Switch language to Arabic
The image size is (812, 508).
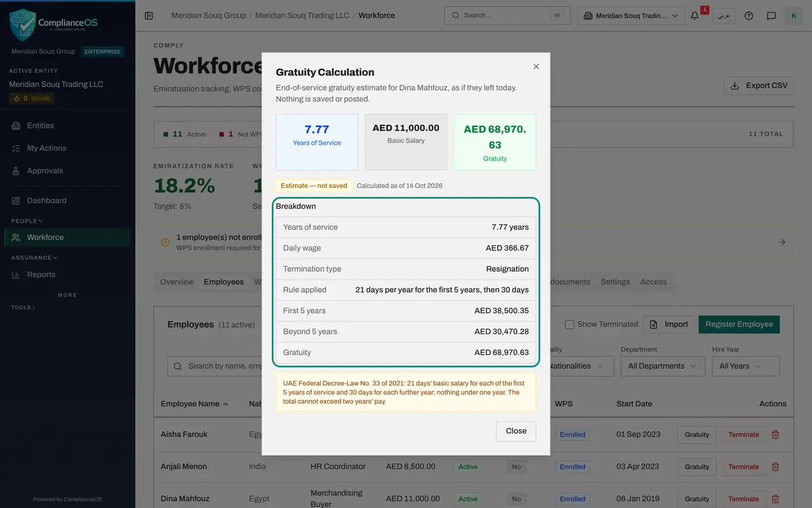tap(724, 16)
